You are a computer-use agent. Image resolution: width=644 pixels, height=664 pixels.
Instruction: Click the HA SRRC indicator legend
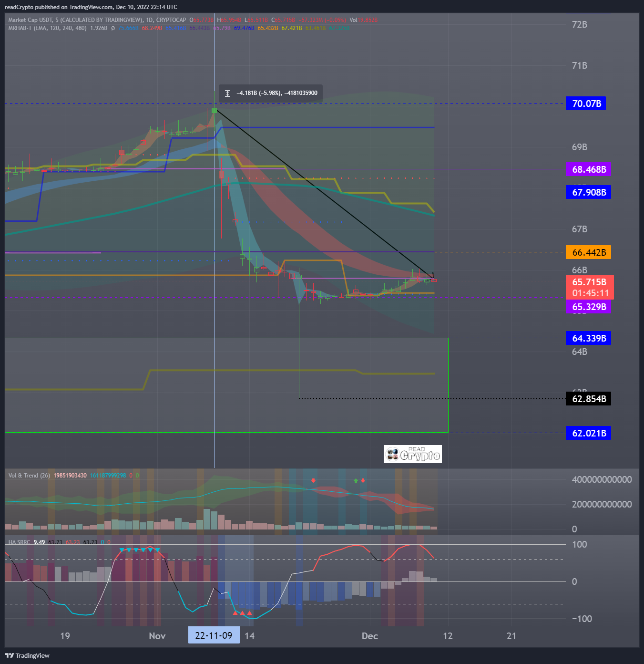pos(19,542)
